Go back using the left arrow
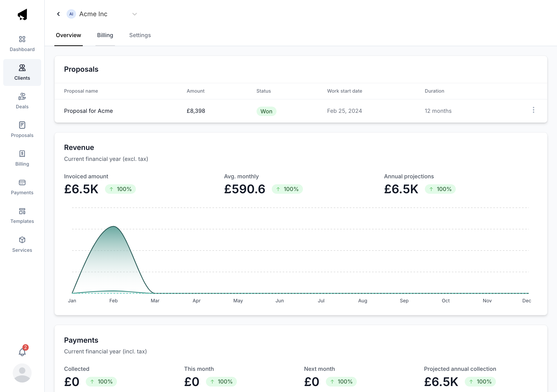Screen dimensions: 557x392 click(x=59, y=14)
